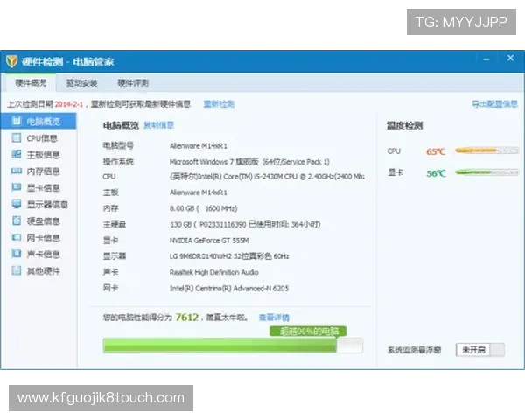Switch to the 硬件评测 tab
Screen dimensions: 525x420
(133, 83)
